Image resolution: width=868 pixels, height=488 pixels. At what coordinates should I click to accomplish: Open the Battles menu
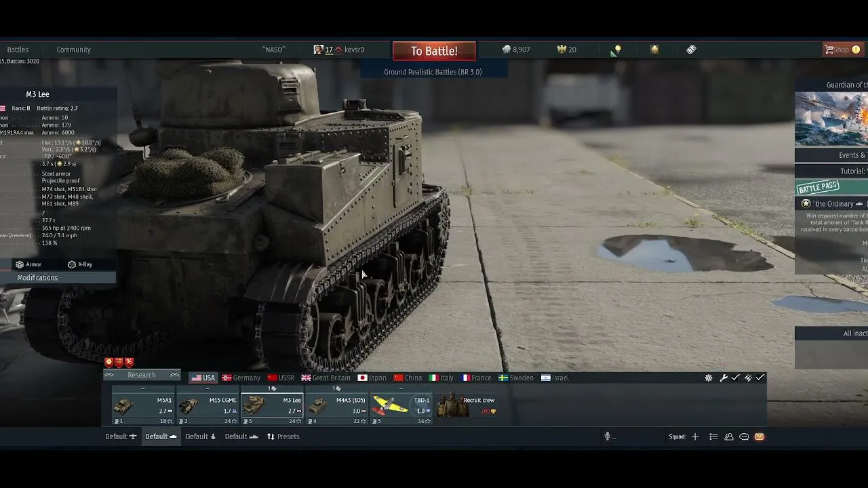coord(18,49)
